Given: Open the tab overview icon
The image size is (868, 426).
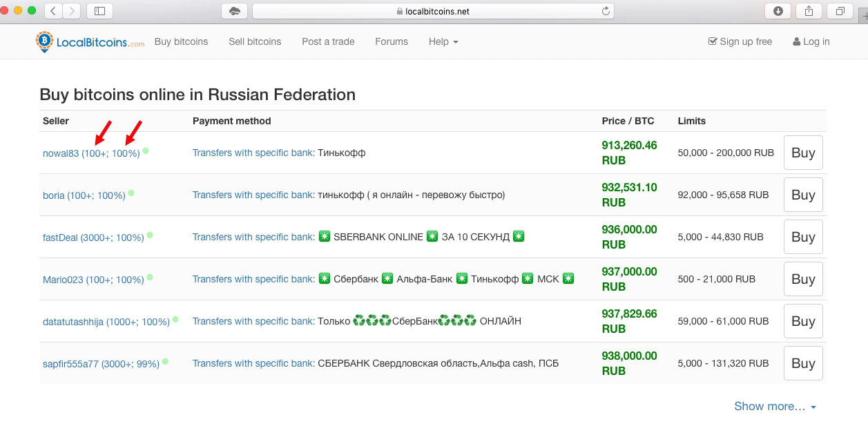Looking at the screenshot, I should coord(840,10).
